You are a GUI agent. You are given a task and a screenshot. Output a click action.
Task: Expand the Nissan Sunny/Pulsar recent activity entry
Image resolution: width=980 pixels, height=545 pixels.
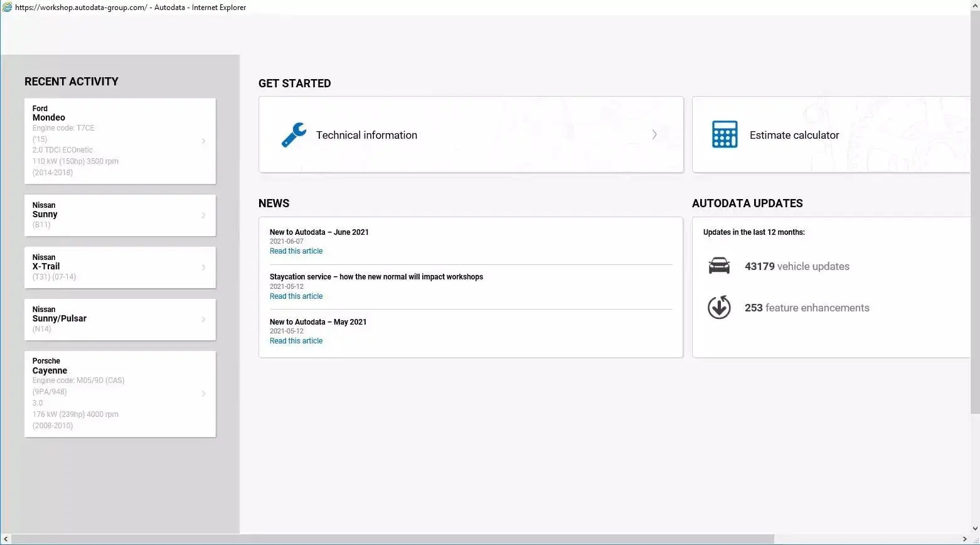203,319
